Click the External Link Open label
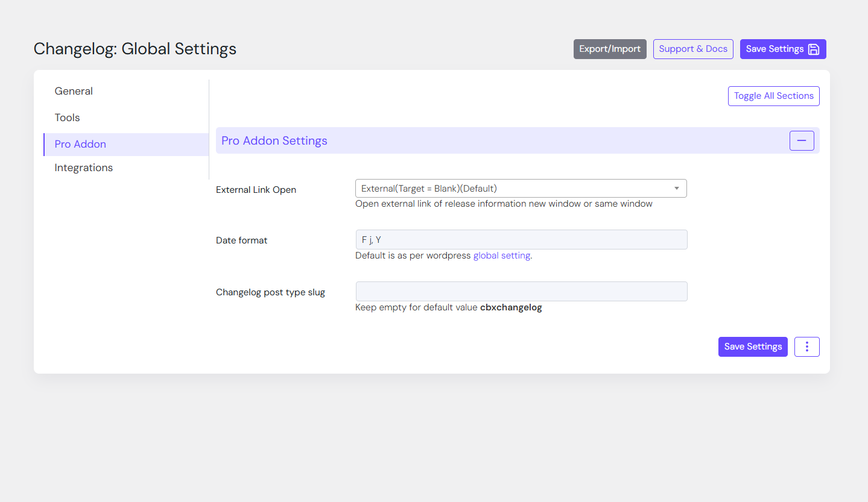 point(256,190)
